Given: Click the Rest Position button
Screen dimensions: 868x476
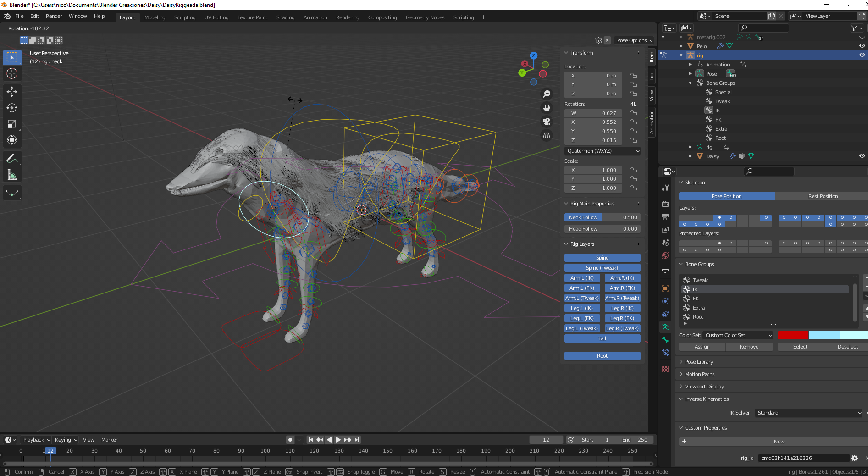Looking at the screenshot, I should [823, 196].
